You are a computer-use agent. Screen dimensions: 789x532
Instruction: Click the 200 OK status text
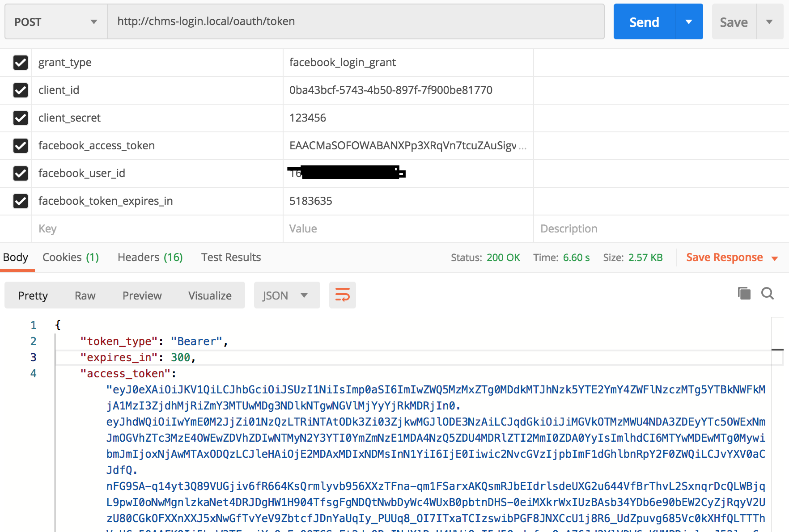503,258
